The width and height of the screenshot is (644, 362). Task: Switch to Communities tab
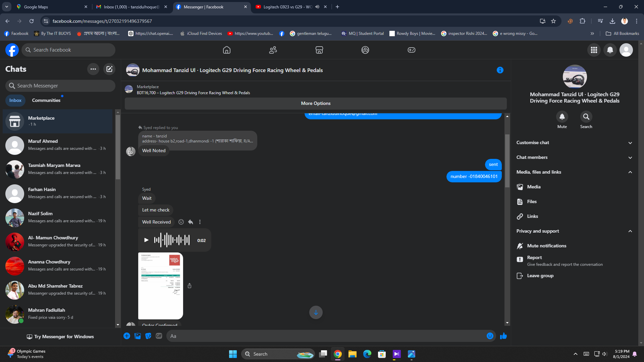[x=46, y=100]
